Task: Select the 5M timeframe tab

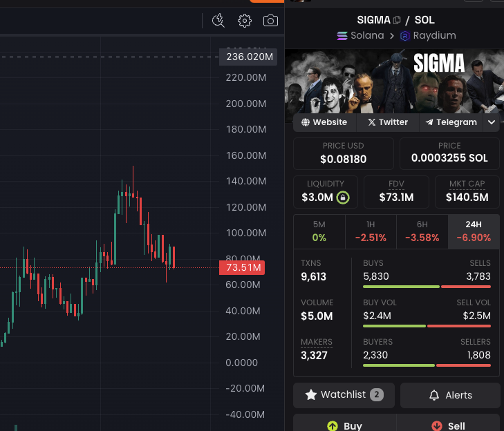Action: click(x=319, y=231)
